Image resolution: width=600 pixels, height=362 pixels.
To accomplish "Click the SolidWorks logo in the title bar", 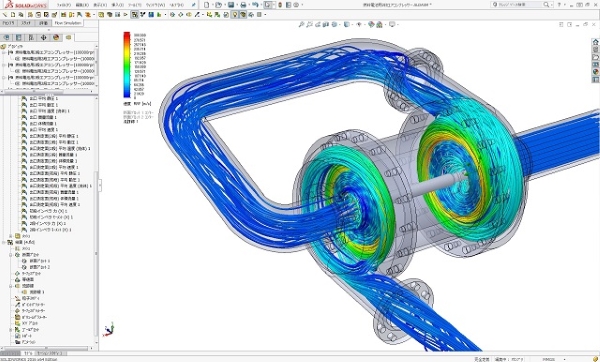I will pos(26,5).
